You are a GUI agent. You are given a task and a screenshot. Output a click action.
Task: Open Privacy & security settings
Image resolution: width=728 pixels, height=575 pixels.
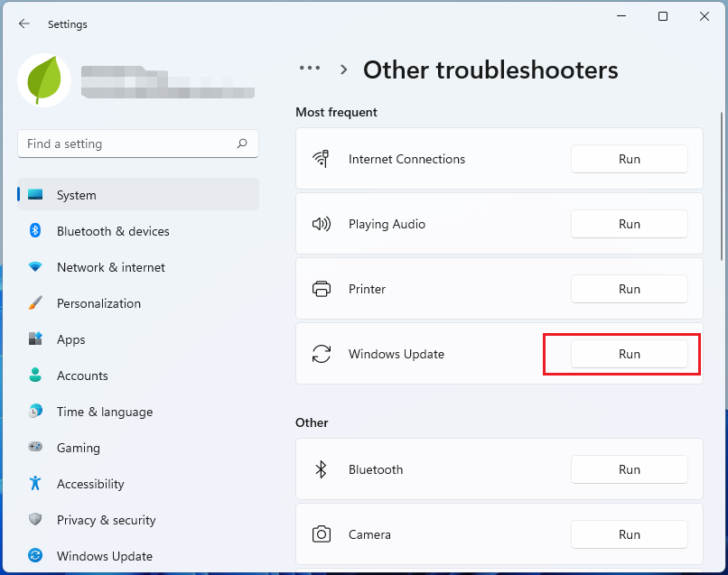point(138,520)
